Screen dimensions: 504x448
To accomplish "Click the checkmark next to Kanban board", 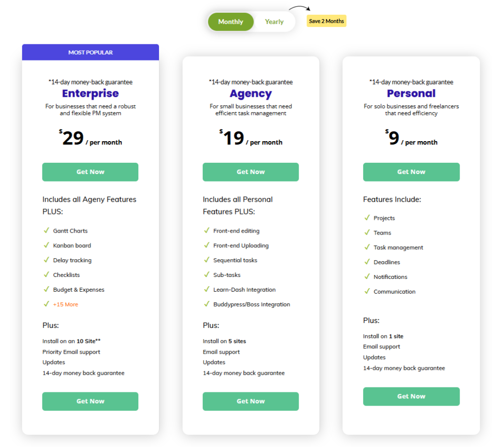I will tap(46, 245).
